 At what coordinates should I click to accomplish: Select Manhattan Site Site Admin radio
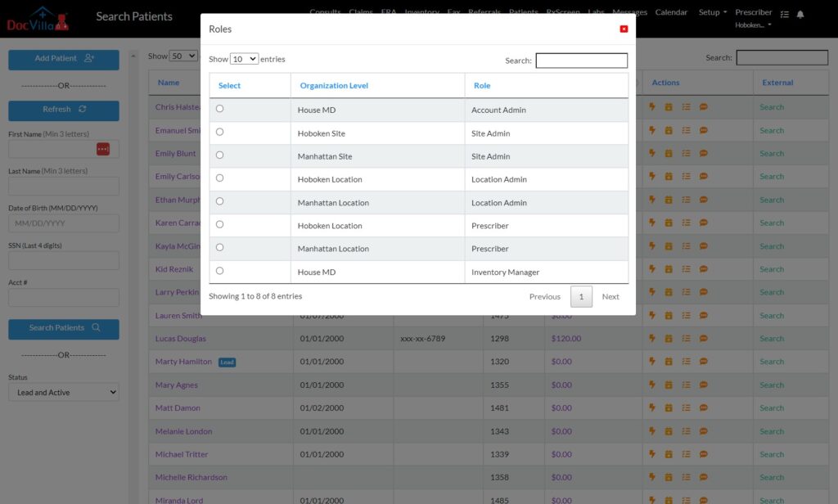tap(219, 155)
